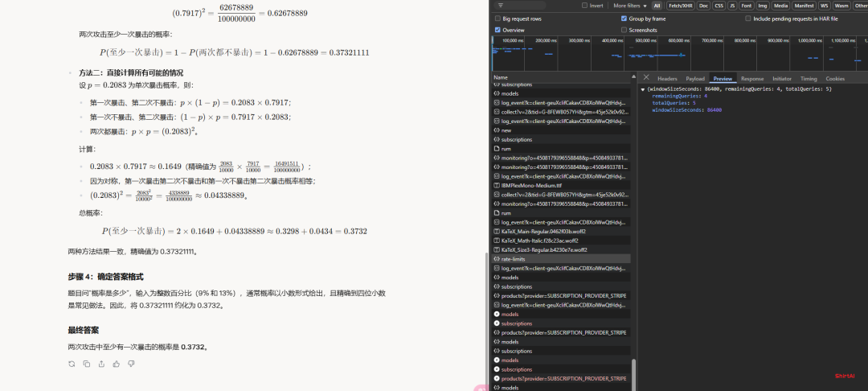Close the request details panel with X

point(646,78)
